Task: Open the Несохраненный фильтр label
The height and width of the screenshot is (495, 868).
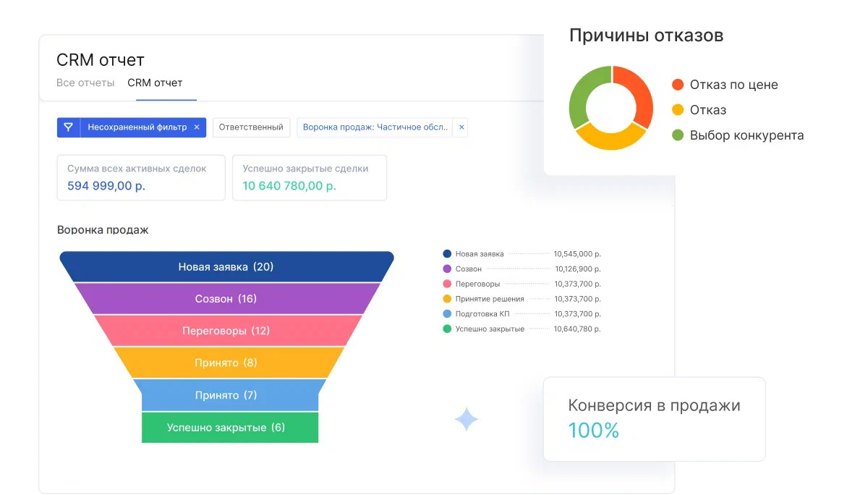Action: tap(137, 127)
